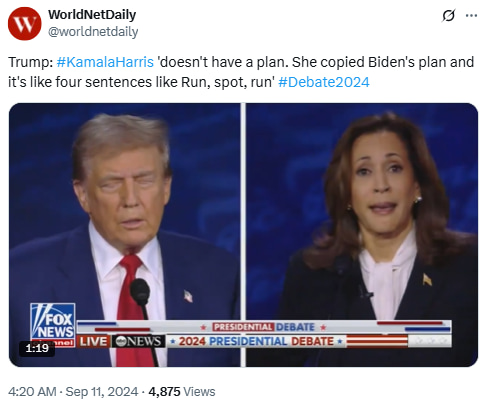This screenshot has height=408, width=488.
Task: Click the Fox News logo in video
Action: (52, 321)
